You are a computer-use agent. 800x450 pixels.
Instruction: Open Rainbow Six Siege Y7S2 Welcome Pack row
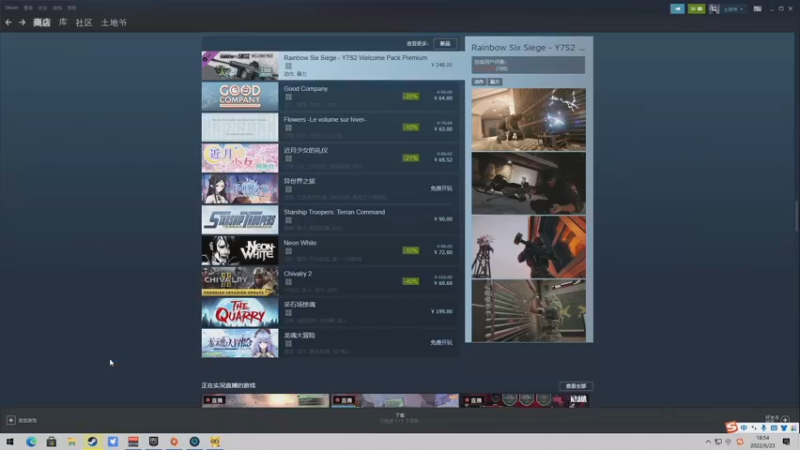click(x=333, y=65)
